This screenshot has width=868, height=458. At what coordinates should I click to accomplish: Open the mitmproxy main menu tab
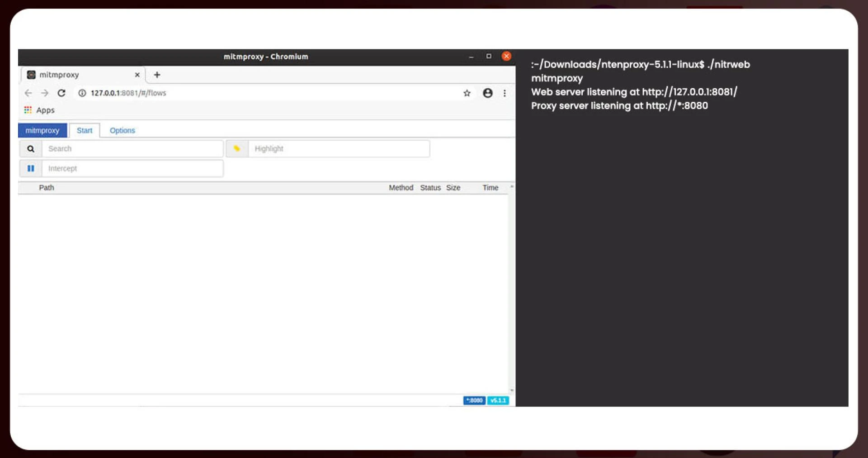pyautogui.click(x=42, y=130)
